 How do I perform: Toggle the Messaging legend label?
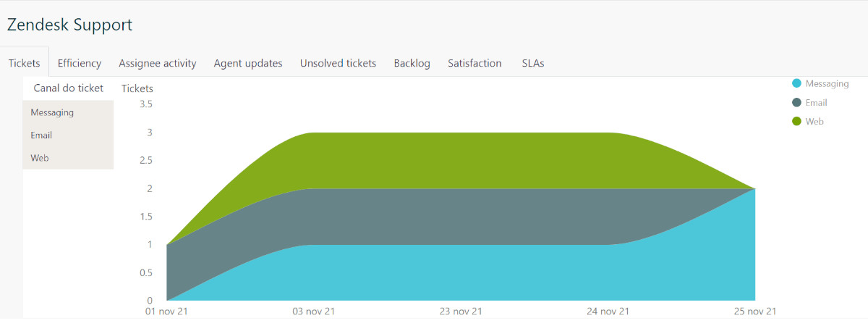[x=827, y=84]
